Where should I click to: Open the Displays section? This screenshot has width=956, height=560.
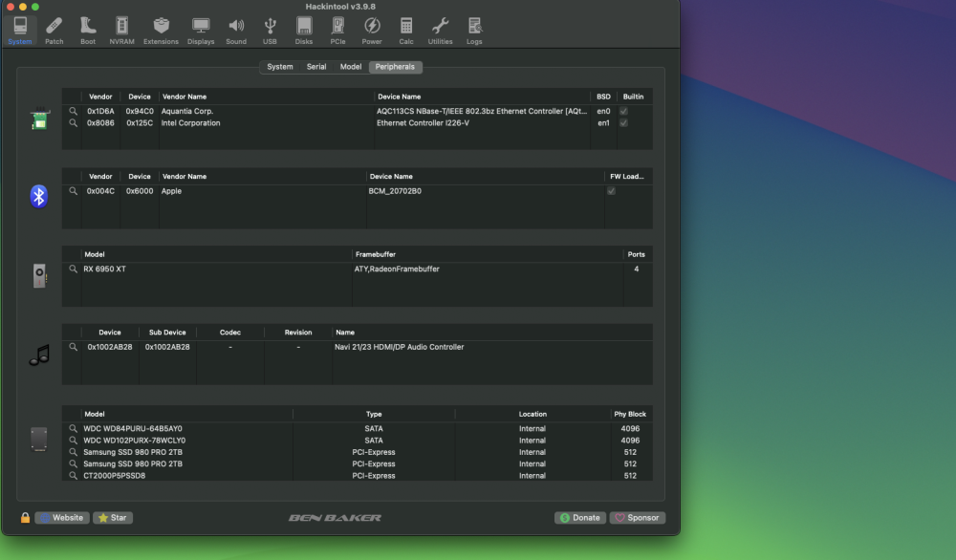click(201, 31)
